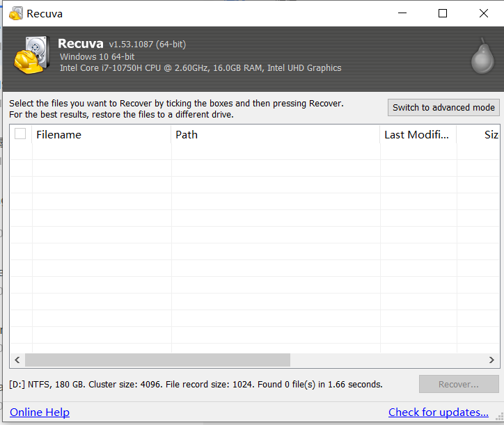This screenshot has height=425, width=504.
Task: Check for updates link
Action: 439,412
